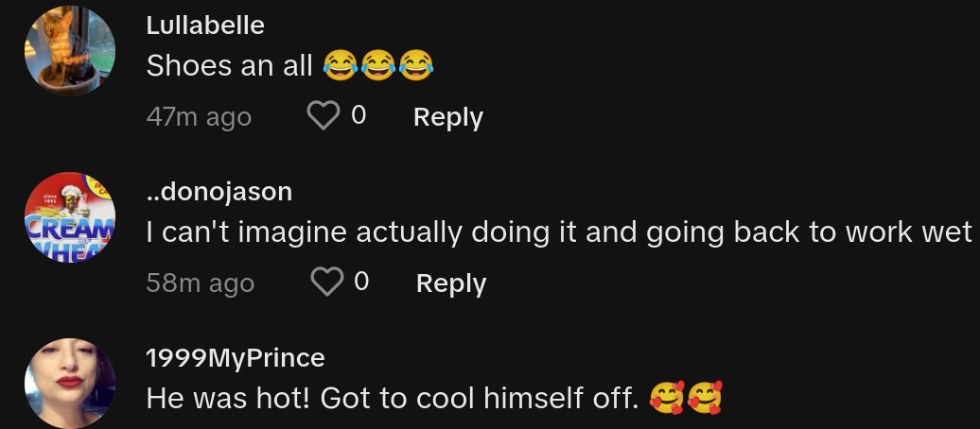Visit the Lullabelle username link
Image resolution: width=980 pixels, height=429 pixels.
(205, 26)
